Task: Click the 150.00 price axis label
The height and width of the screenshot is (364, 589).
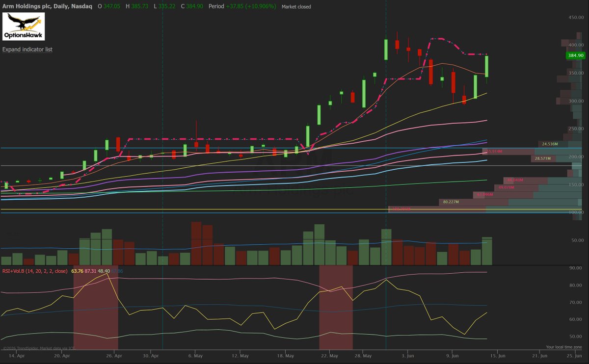Action: pyautogui.click(x=575, y=184)
